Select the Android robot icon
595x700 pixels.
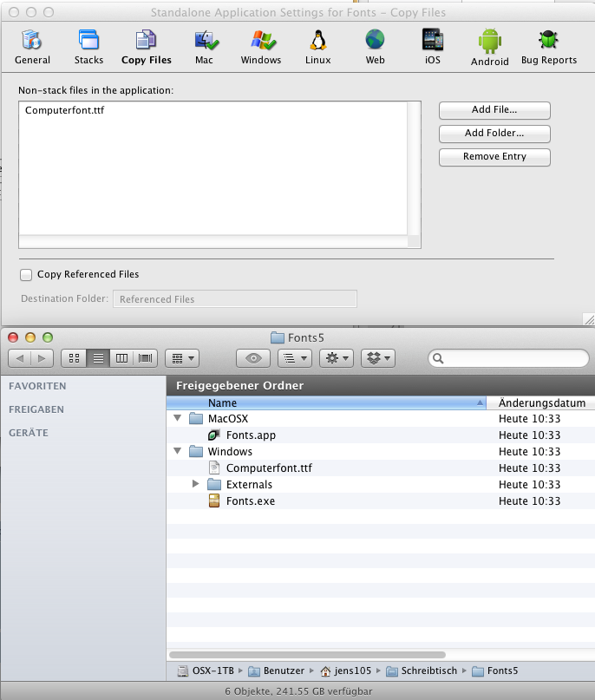point(490,45)
